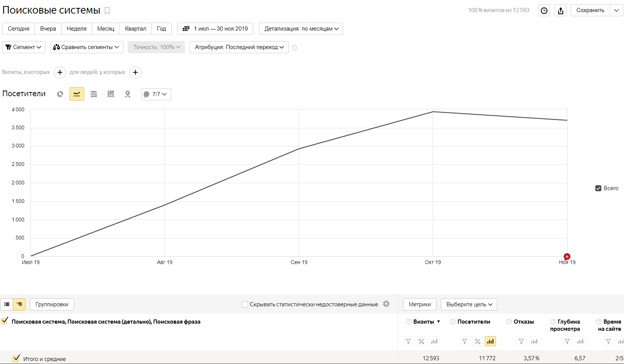Image resolution: width=624 pixels, height=364 pixels.
Task: Uncheck the Всего chart legend checkbox
Action: click(x=598, y=188)
